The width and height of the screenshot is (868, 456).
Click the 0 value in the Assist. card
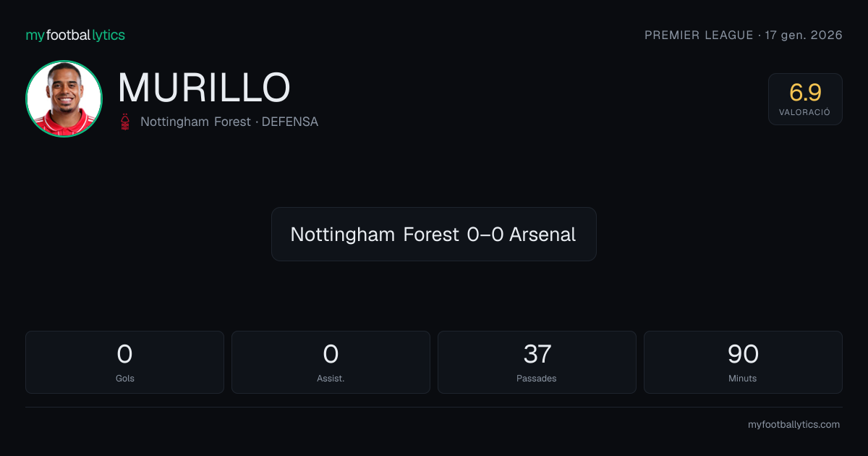(x=331, y=354)
